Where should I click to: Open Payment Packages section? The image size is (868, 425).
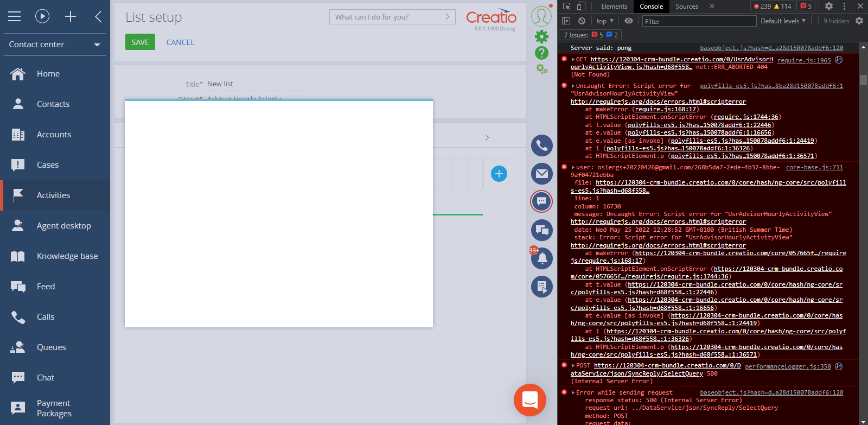click(x=55, y=408)
